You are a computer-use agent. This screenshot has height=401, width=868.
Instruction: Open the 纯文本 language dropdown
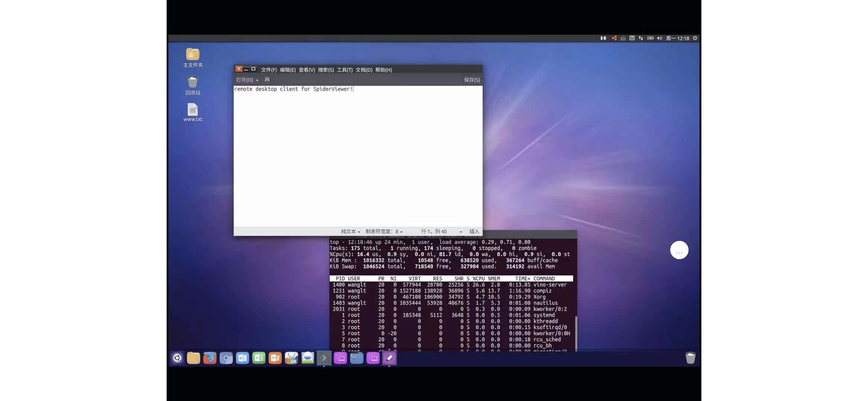[350, 231]
